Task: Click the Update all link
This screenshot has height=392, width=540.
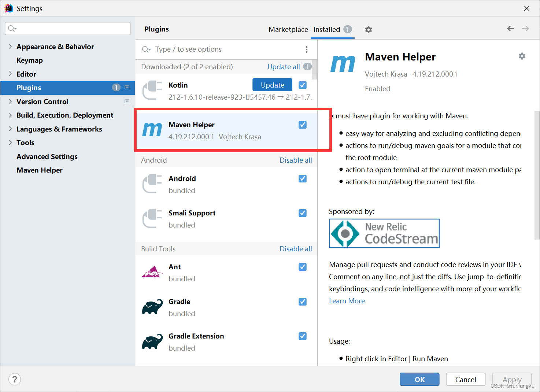Action: coord(284,67)
